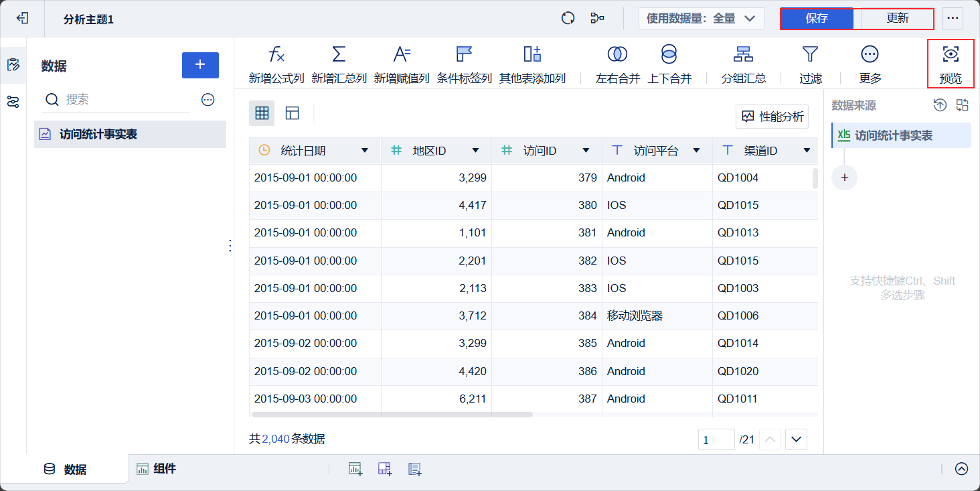The height and width of the screenshot is (491, 980).
Task: Open the 使用数据量 dropdown
Action: tap(702, 19)
